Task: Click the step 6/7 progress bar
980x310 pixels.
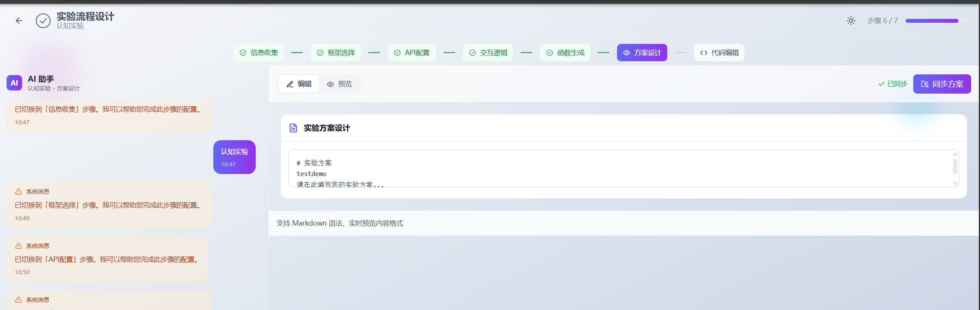Action: click(936, 21)
